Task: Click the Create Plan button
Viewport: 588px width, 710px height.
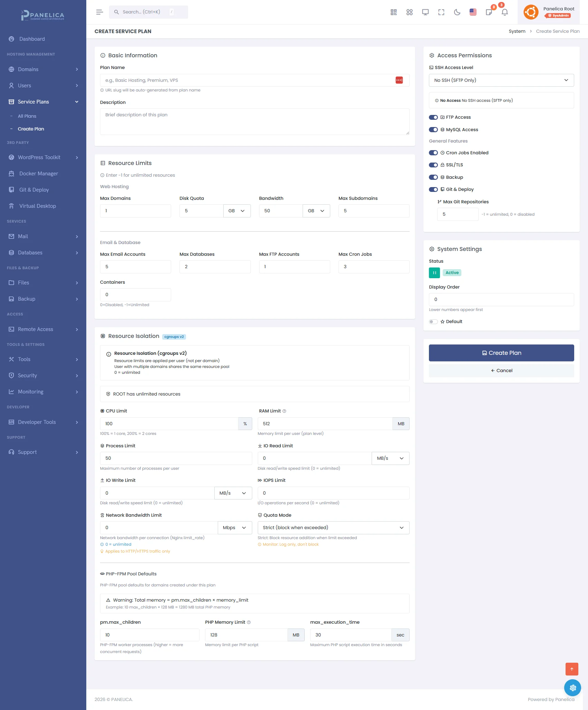Action: click(x=501, y=353)
